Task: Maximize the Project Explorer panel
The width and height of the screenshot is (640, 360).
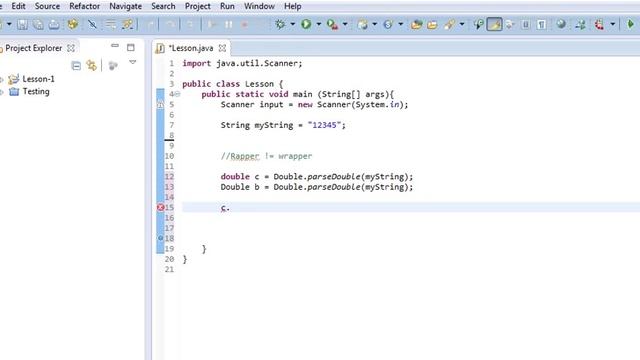Action: coord(131,48)
